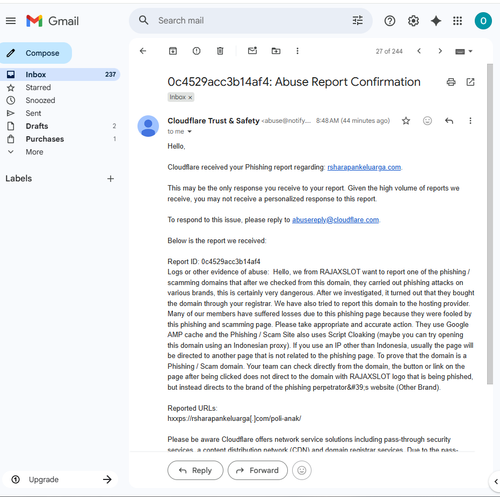Screen dimensions: 500x497
Task: Click the Upgrade button
Action: 60,480
